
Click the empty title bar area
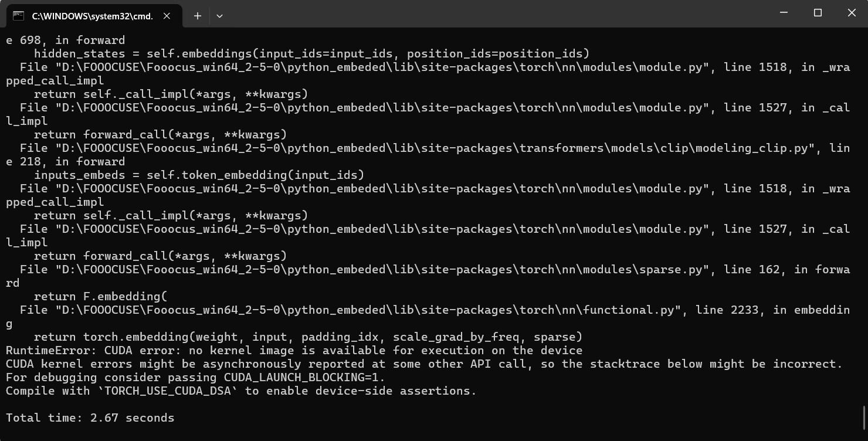coord(469,14)
